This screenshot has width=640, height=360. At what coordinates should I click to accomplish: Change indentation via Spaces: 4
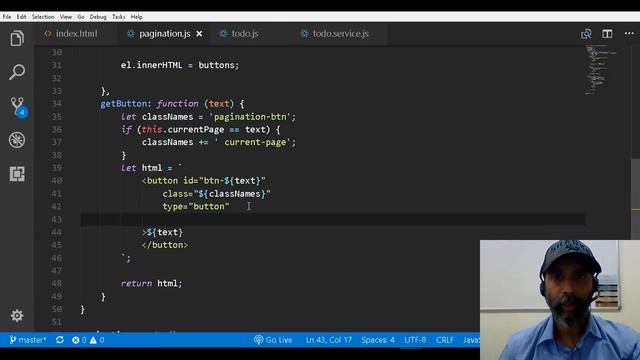coord(378,340)
